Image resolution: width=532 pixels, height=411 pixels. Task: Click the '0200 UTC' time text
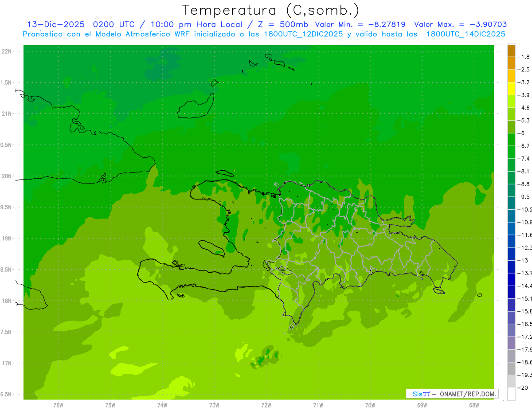click(113, 24)
